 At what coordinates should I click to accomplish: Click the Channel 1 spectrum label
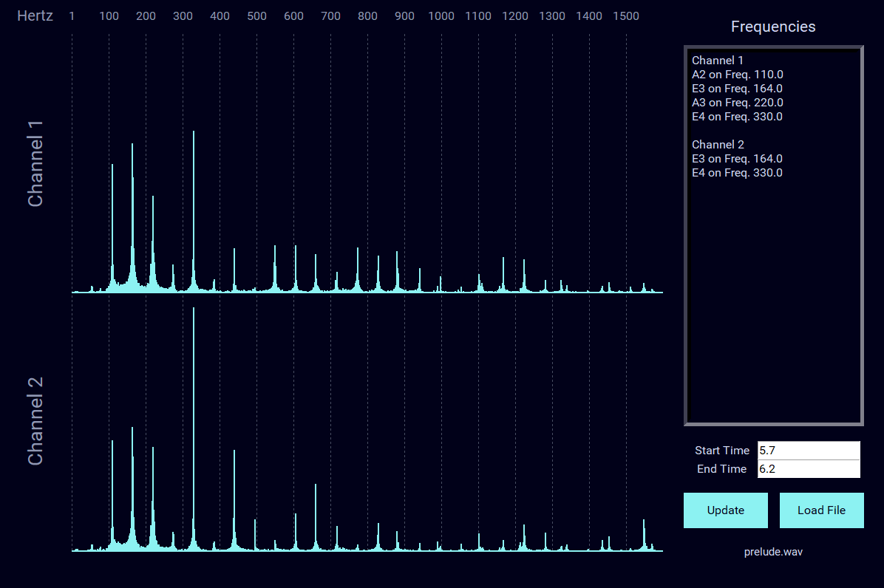tap(34, 163)
